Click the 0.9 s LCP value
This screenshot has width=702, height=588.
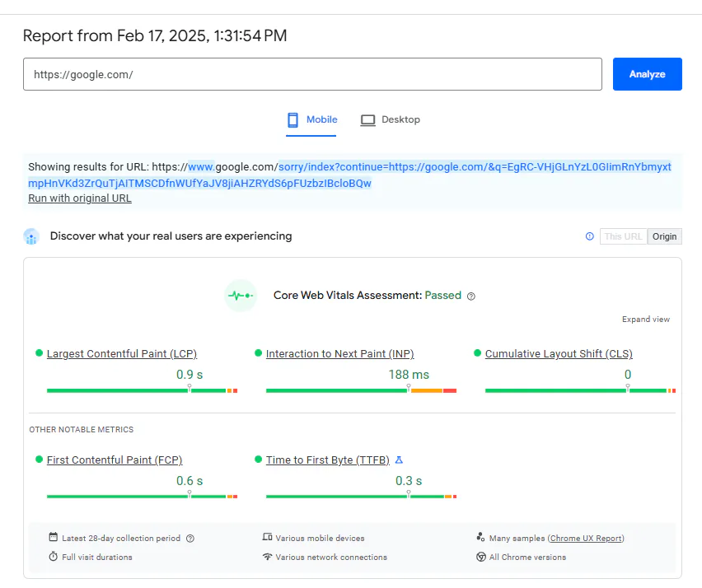coord(190,375)
